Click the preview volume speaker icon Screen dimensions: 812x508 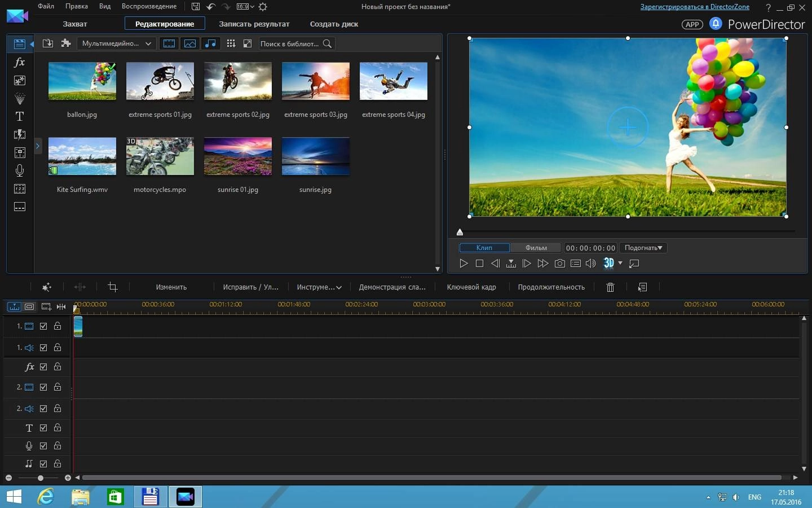[591, 264]
